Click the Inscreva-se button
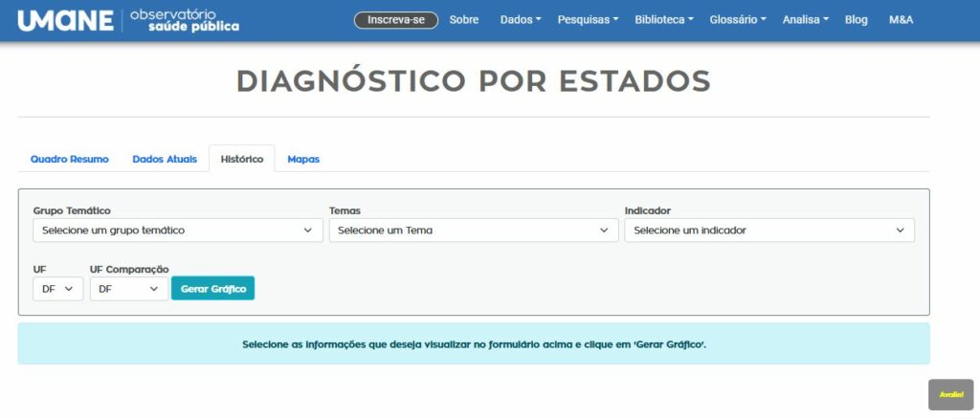This screenshot has width=980, height=419. click(395, 20)
